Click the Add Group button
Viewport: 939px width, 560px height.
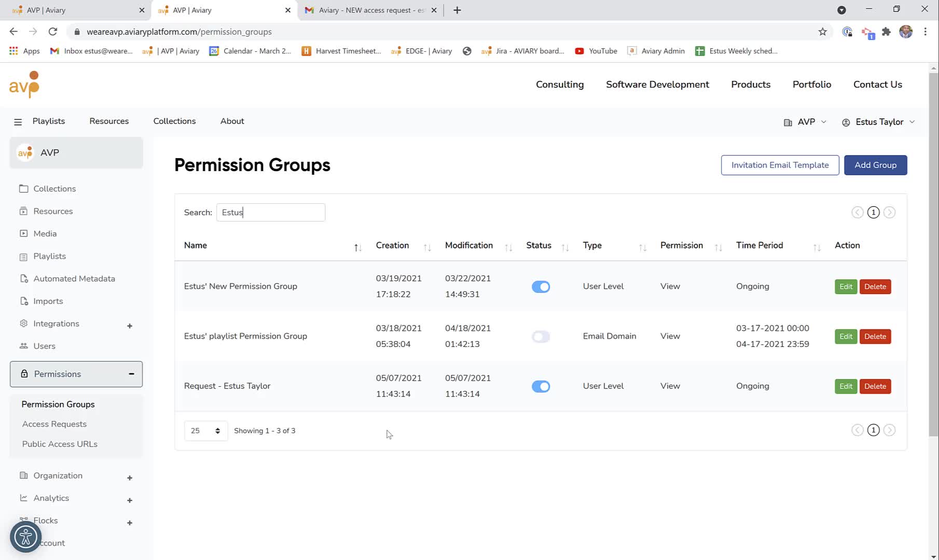(x=875, y=165)
